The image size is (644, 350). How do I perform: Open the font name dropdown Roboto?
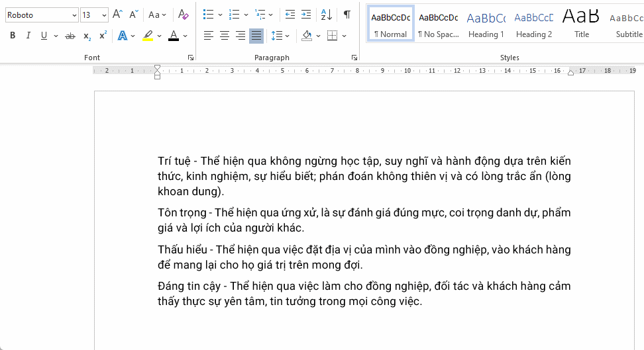tap(74, 16)
